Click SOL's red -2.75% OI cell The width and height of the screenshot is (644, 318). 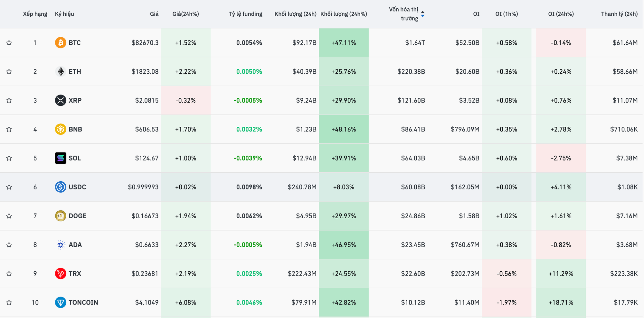click(x=561, y=158)
